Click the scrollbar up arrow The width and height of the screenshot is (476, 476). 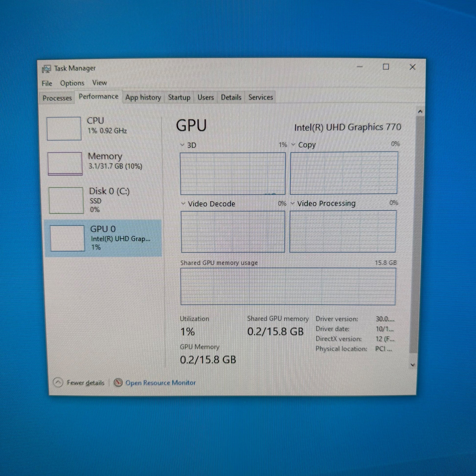tap(420, 112)
